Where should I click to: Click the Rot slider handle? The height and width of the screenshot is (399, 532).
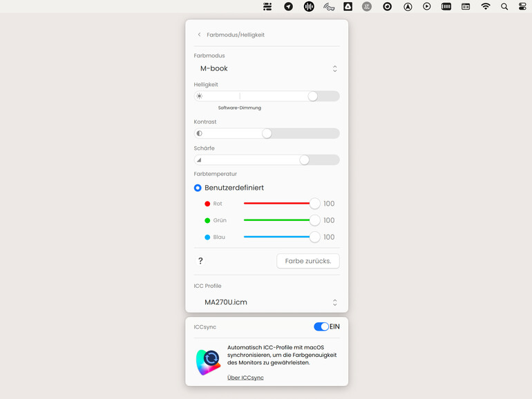(315, 204)
